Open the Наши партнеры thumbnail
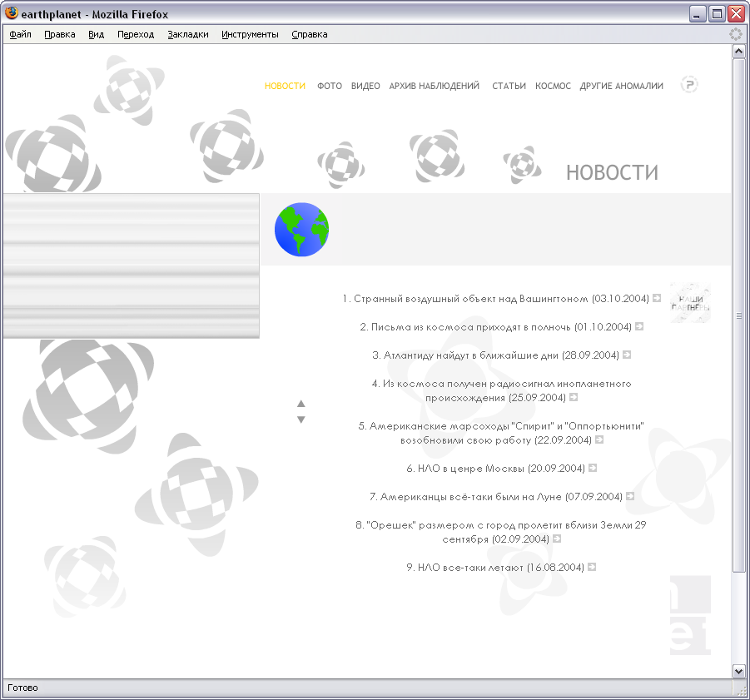Image resolution: width=750 pixels, height=700 pixels. pyautogui.click(x=690, y=303)
